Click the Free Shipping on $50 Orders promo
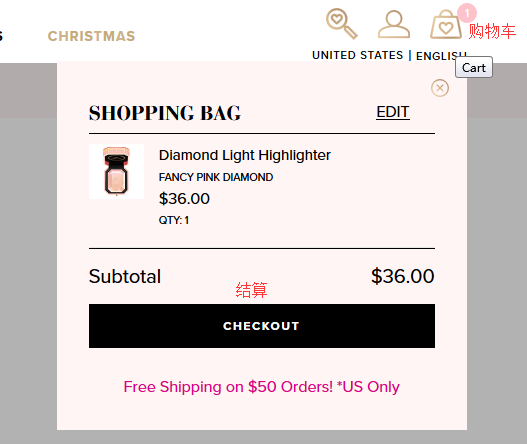 (x=261, y=387)
